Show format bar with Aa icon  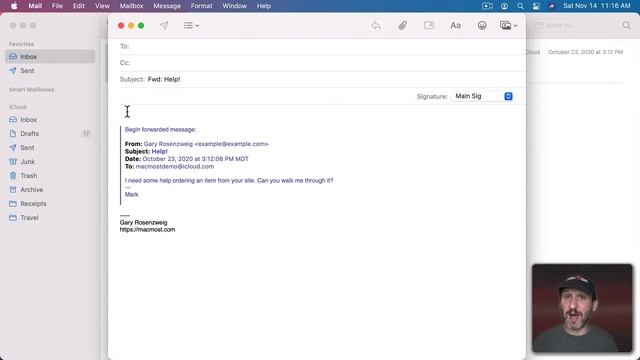pyautogui.click(x=456, y=25)
